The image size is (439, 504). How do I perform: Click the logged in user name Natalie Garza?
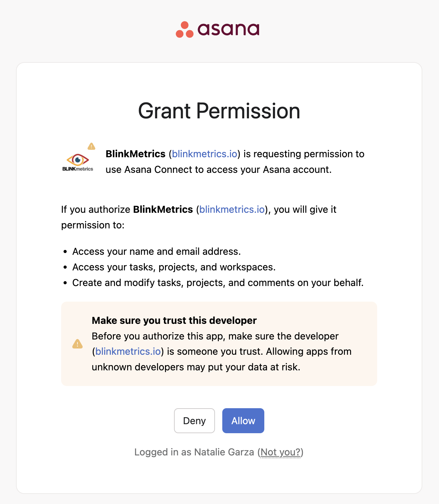click(x=224, y=452)
